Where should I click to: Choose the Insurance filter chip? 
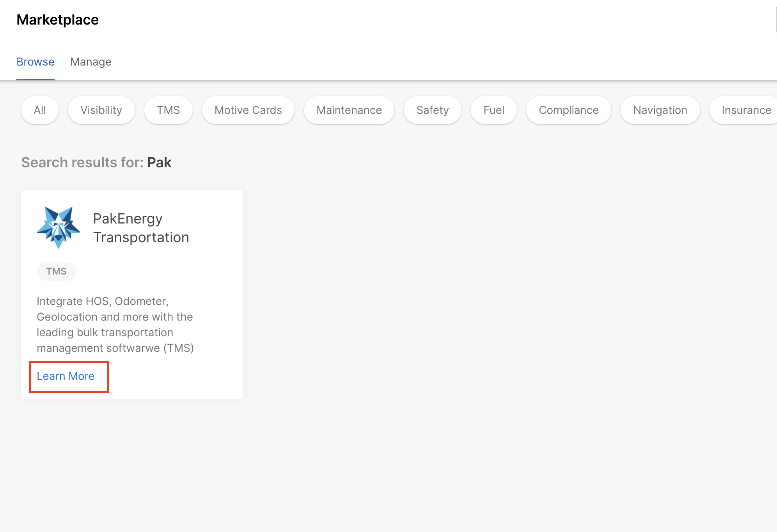tap(746, 110)
